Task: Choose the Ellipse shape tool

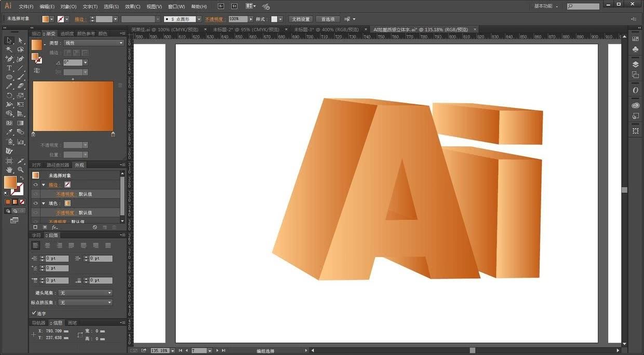Action: point(9,77)
